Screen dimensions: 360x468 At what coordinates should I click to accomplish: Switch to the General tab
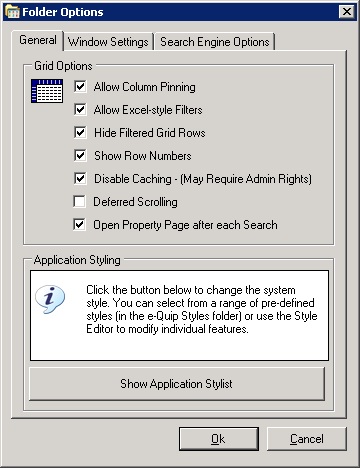pyautogui.click(x=38, y=40)
